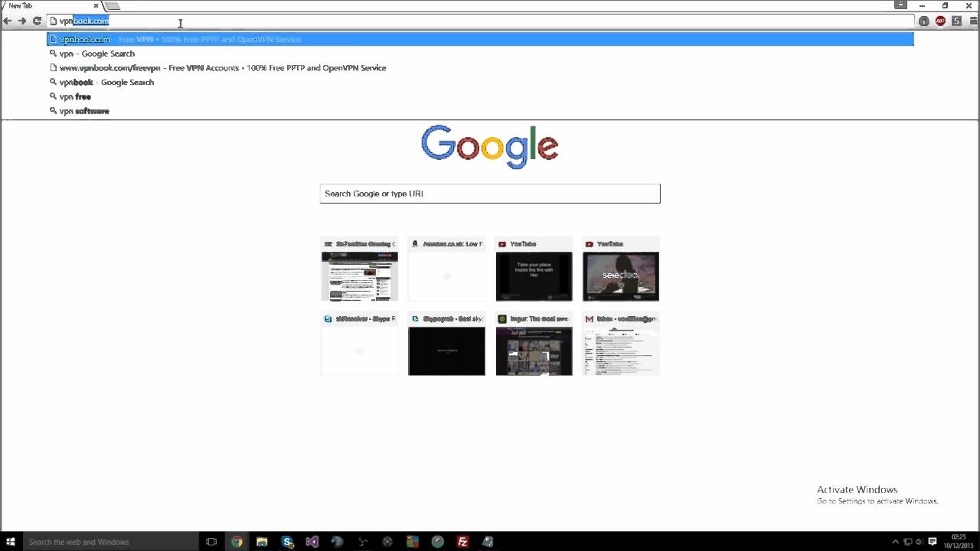Select the vpnbook.com autocomplete suggestion

click(x=480, y=39)
